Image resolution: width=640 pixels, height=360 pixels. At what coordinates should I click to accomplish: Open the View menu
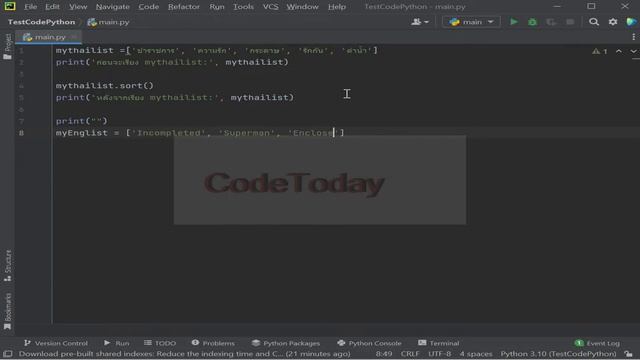(78, 7)
